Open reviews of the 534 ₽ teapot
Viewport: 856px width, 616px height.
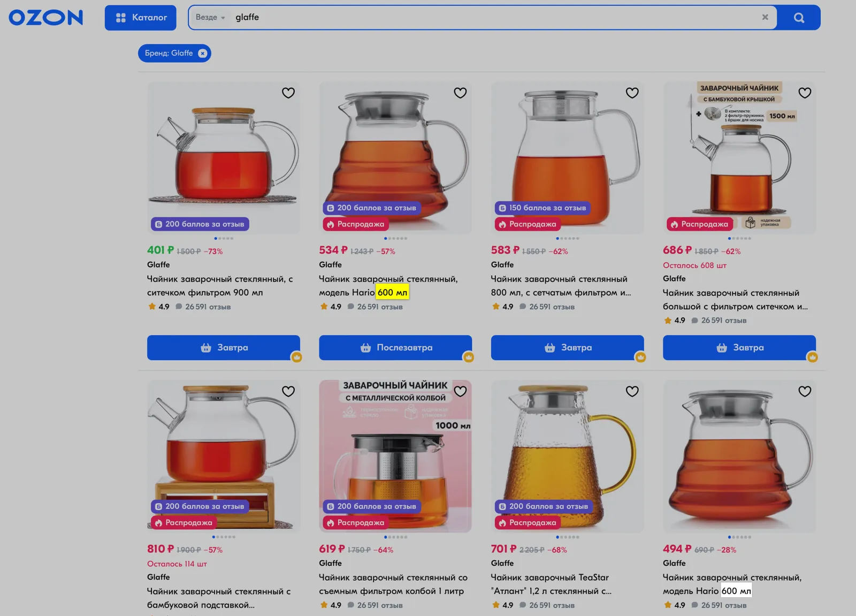tap(375, 307)
